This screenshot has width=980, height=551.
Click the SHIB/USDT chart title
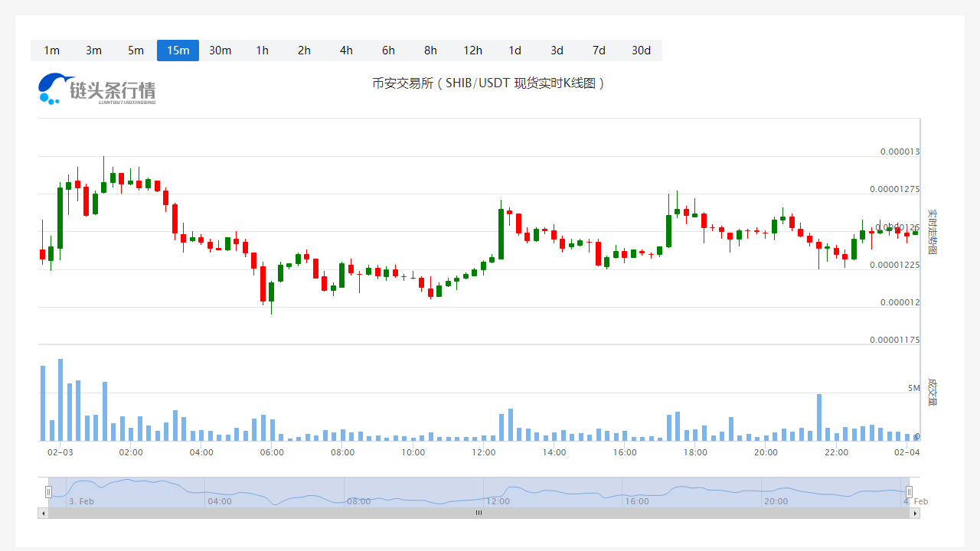[x=488, y=83]
